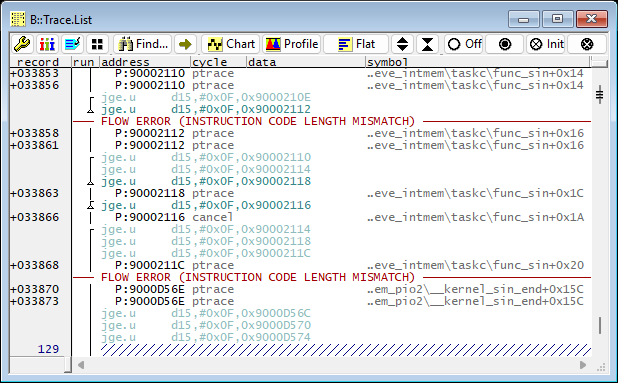Click address P:90002118
The width and height of the screenshot is (619, 383).
pyautogui.click(x=150, y=193)
